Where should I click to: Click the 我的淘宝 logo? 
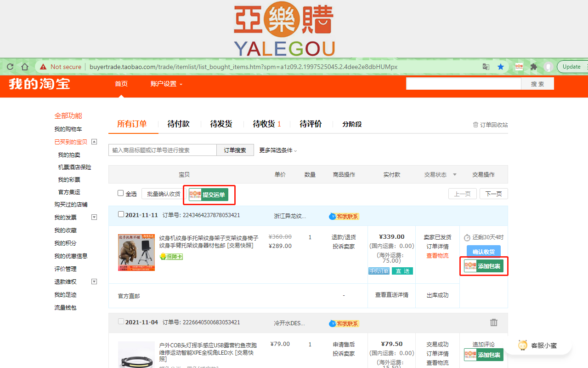click(x=39, y=84)
